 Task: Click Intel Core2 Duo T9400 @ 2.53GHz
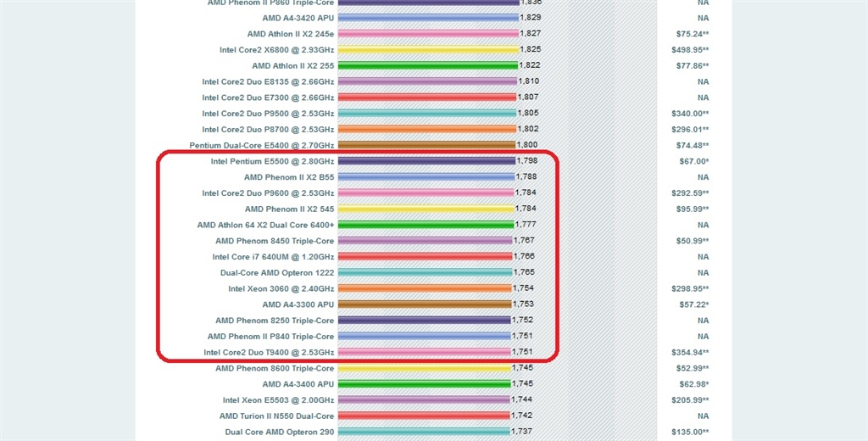pyautogui.click(x=269, y=353)
